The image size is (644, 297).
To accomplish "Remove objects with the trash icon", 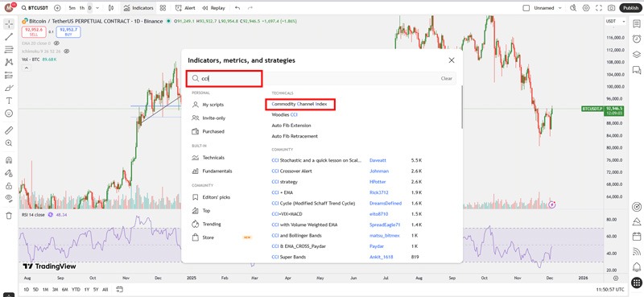I will click(x=9, y=215).
